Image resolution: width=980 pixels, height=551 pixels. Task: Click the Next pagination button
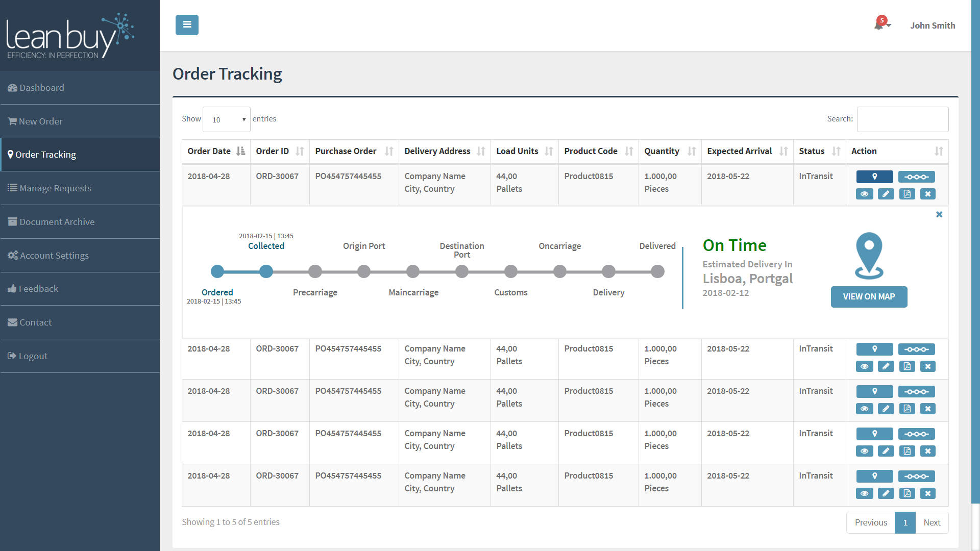coord(931,522)
